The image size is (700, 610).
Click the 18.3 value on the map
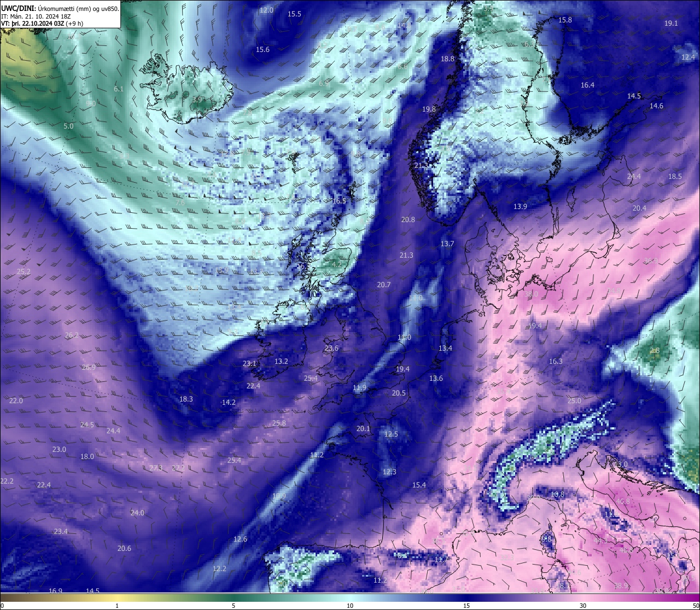[x=186, y=399]
